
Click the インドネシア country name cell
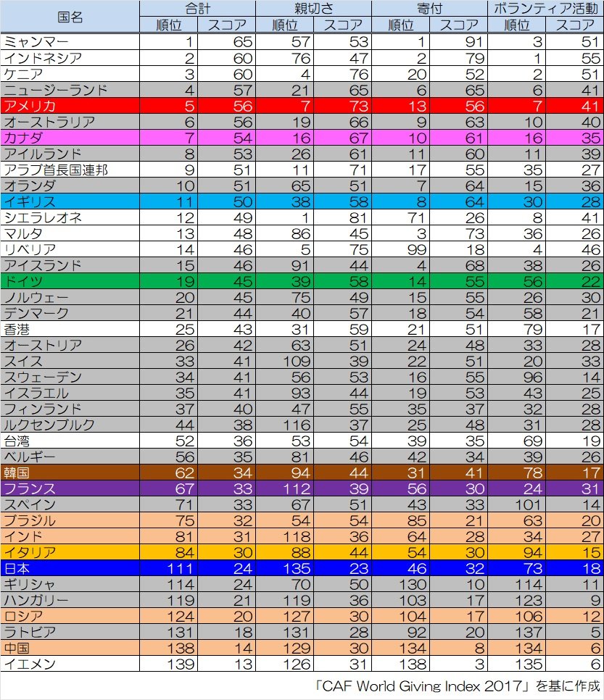click(70, 58)
